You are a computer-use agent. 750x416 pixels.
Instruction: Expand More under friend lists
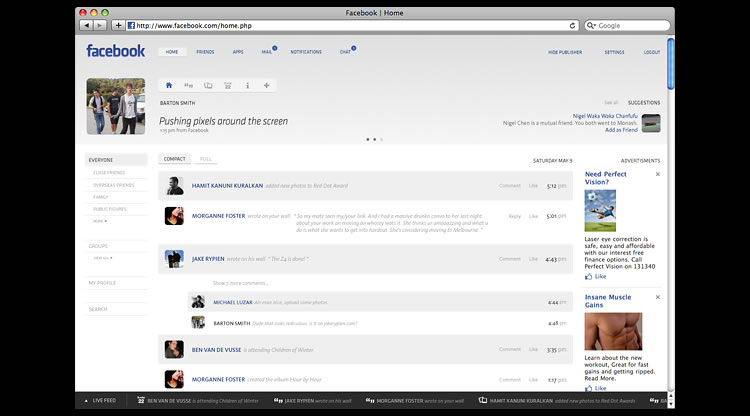coord(99,220)
